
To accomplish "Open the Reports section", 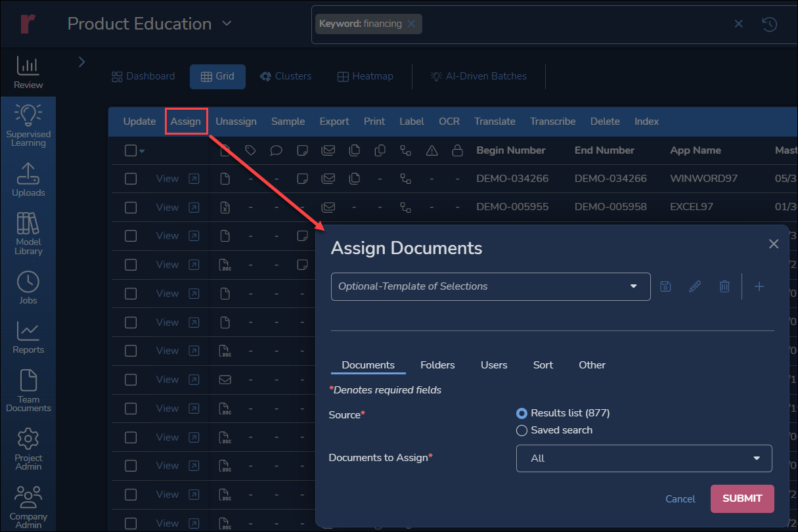I will [28, 337].
